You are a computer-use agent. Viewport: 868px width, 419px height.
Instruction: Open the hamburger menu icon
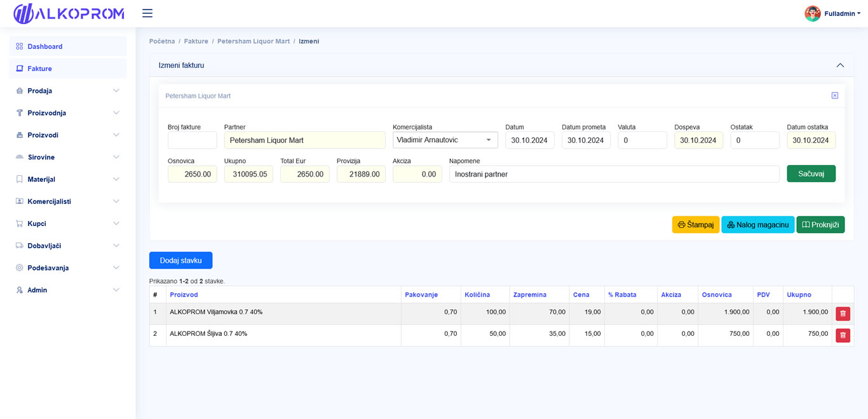147,13
